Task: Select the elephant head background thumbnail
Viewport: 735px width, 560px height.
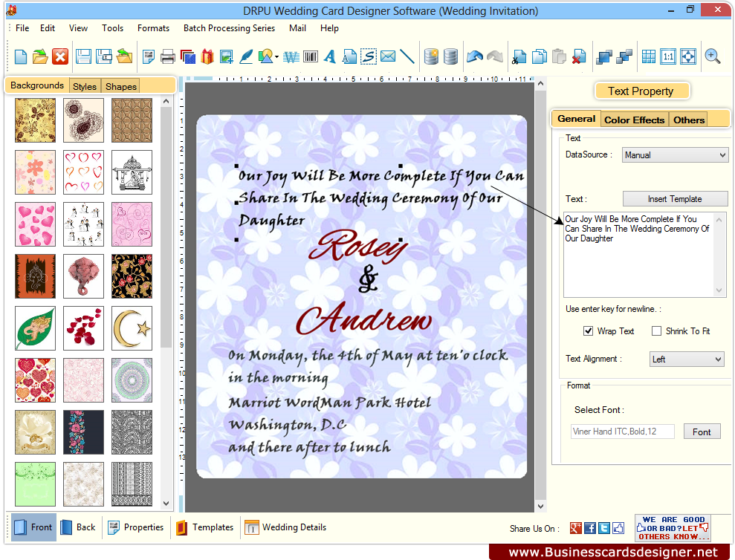Action: (83, 276)
